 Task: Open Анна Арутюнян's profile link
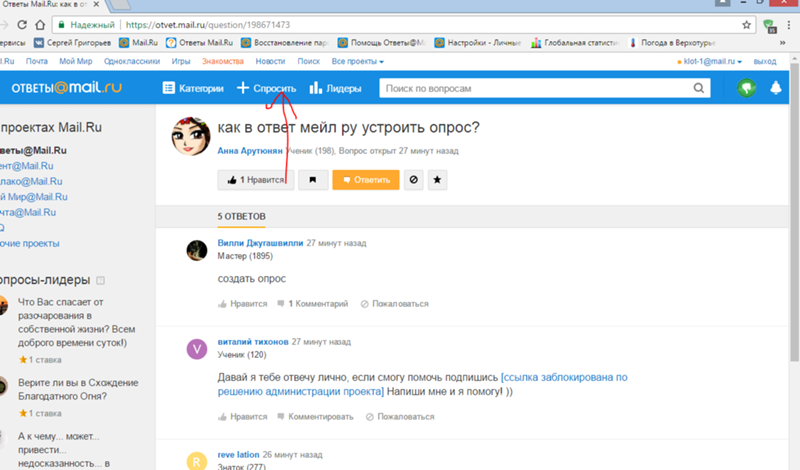[x=249, y=151]
